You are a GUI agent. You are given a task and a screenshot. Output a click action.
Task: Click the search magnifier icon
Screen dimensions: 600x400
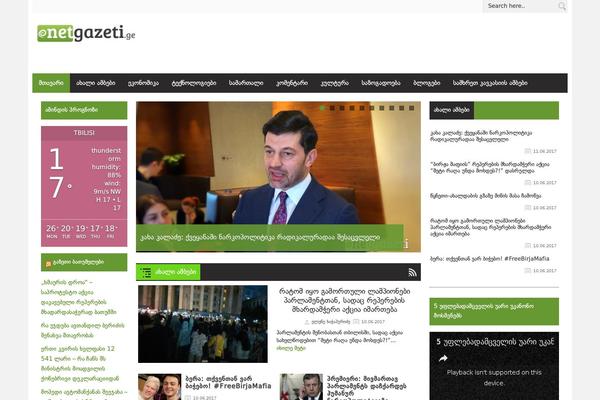562,6
